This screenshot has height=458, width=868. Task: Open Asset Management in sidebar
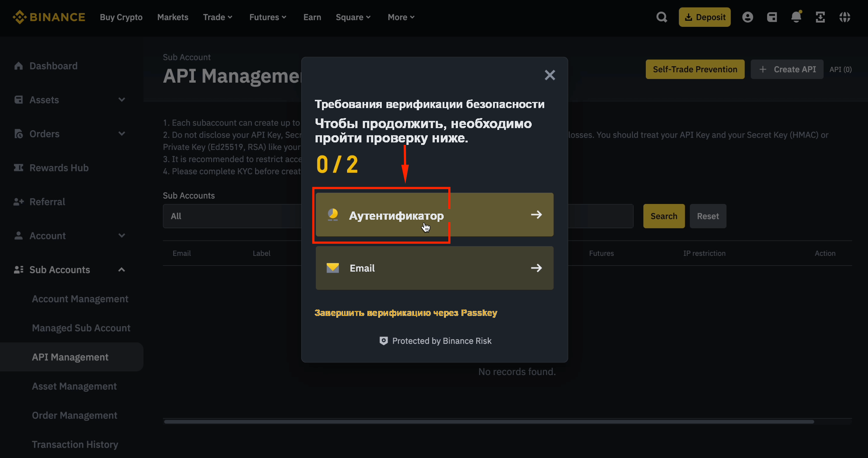74,386
